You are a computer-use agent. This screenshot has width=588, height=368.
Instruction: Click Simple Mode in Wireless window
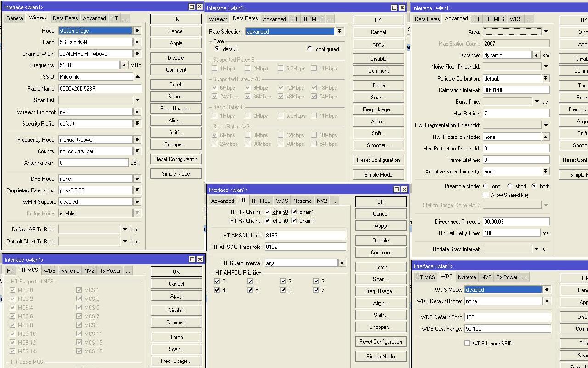pyautogui.click(x=176, y=174)
